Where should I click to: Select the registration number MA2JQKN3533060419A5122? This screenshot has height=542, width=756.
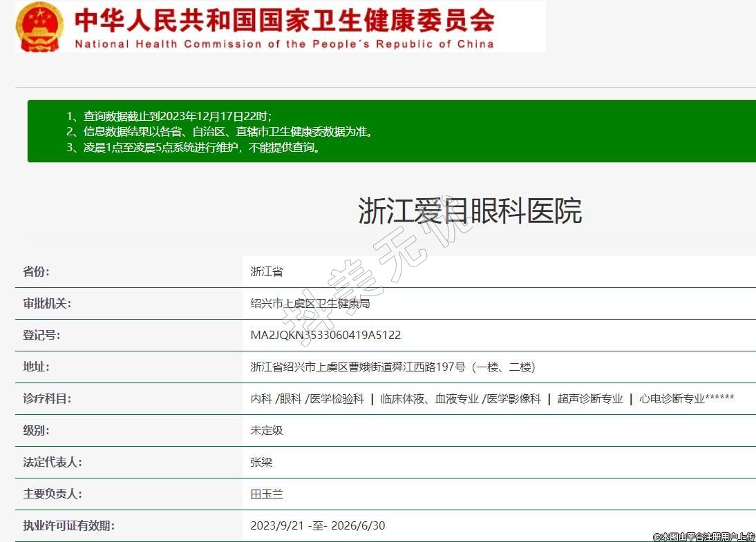[x=325, y=335]
